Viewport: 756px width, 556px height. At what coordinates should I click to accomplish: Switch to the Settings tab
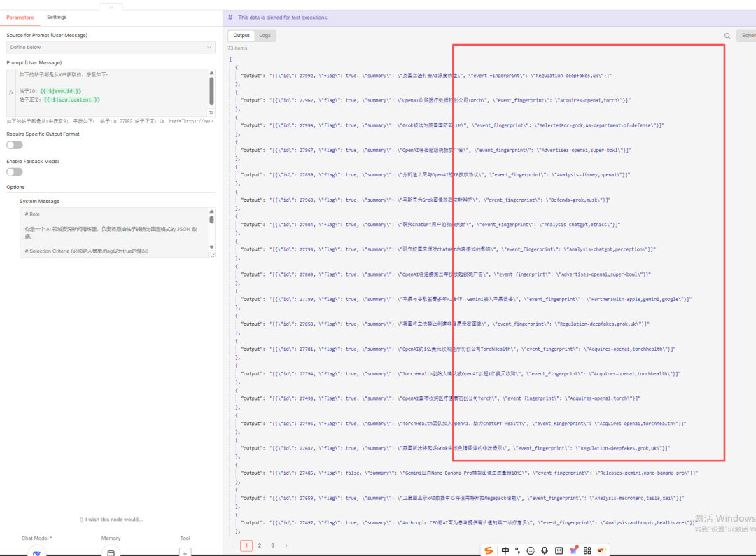[57, 17]
